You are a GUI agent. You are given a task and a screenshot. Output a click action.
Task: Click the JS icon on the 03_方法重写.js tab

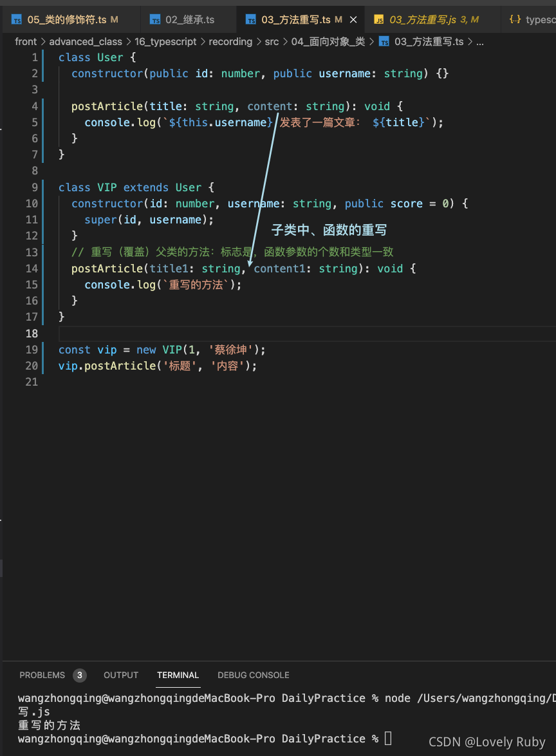(x=379, y=20)
